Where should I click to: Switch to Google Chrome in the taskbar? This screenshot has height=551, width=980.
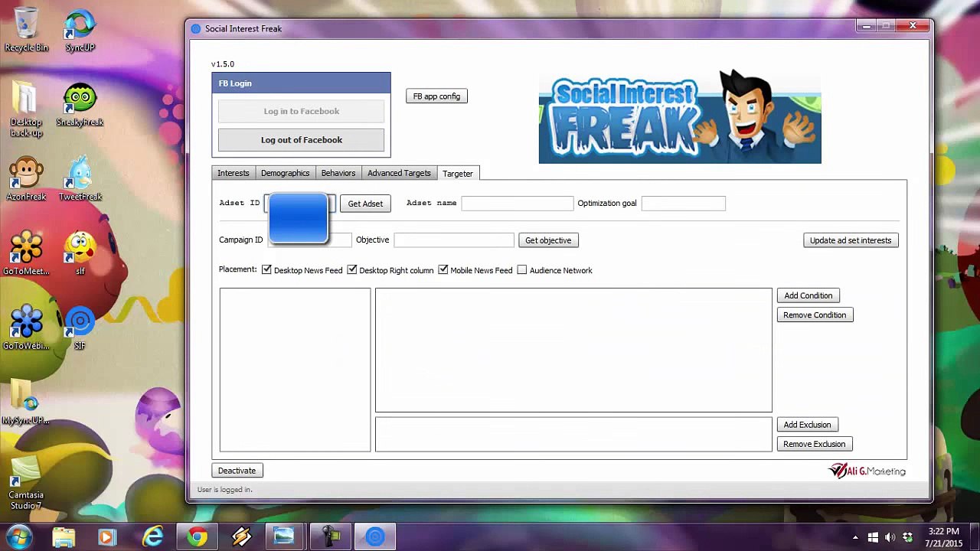point(198,537)
